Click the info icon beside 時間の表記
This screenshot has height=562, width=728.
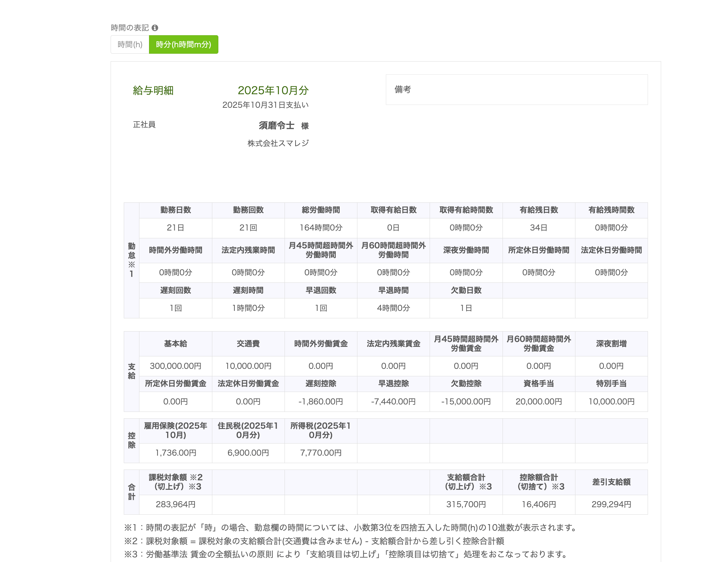[x=155, y=28]
